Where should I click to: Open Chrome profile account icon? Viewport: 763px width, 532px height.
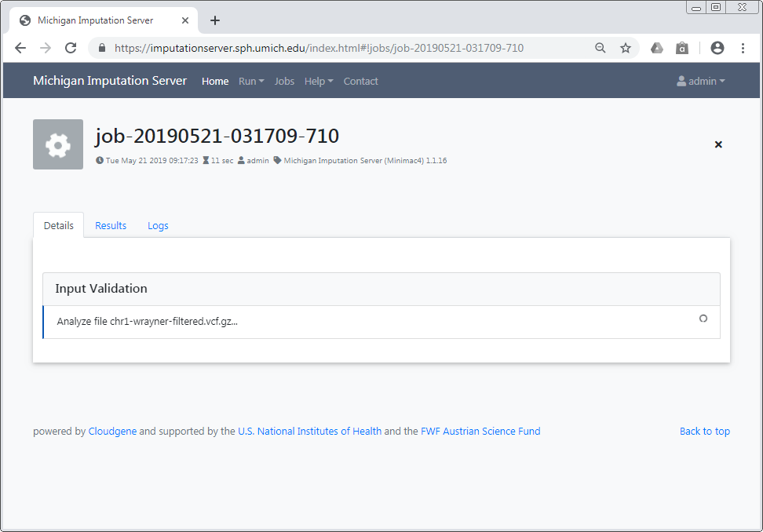tap(717, 48)
